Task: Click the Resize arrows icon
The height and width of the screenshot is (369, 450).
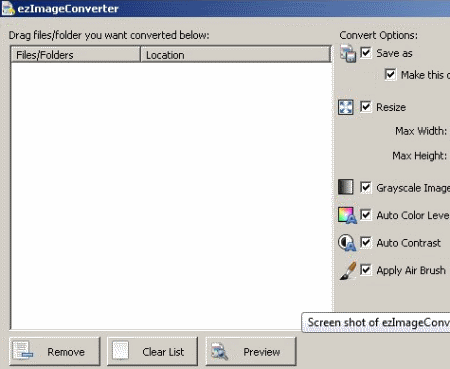Action: [346, 107]
